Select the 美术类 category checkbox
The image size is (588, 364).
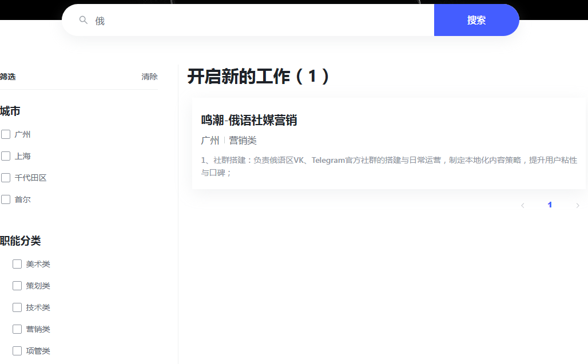tap(17, 264)
